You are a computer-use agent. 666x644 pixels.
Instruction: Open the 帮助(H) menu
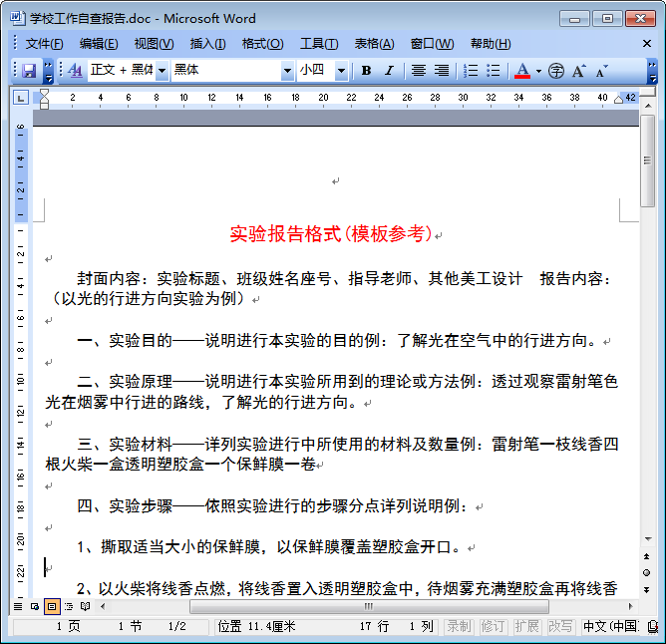point(491,44)
